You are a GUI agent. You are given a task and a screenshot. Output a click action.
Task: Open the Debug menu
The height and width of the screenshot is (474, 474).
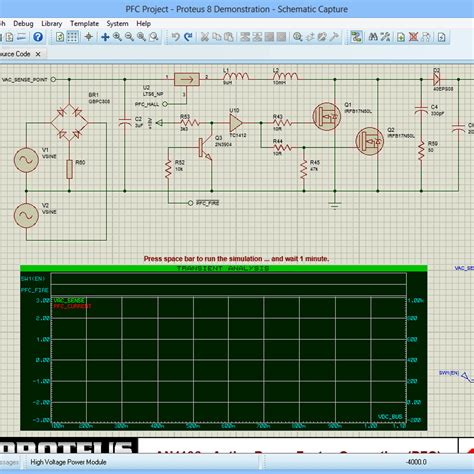pos(23,24)
